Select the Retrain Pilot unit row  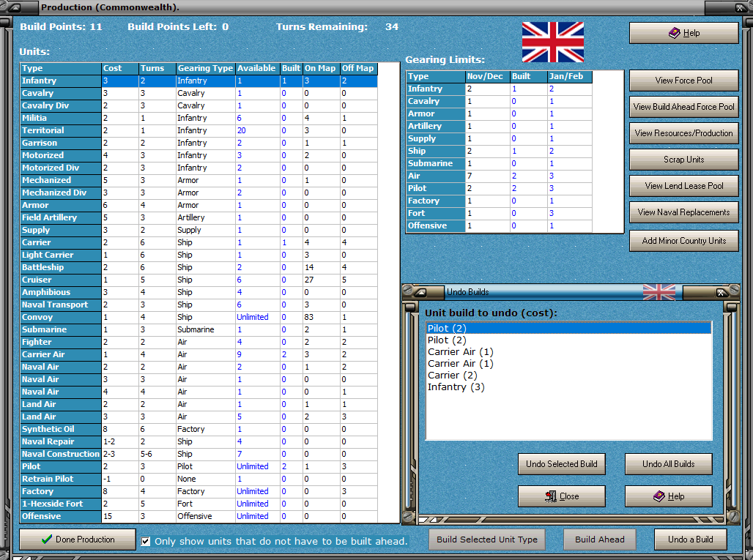[199, 479]
